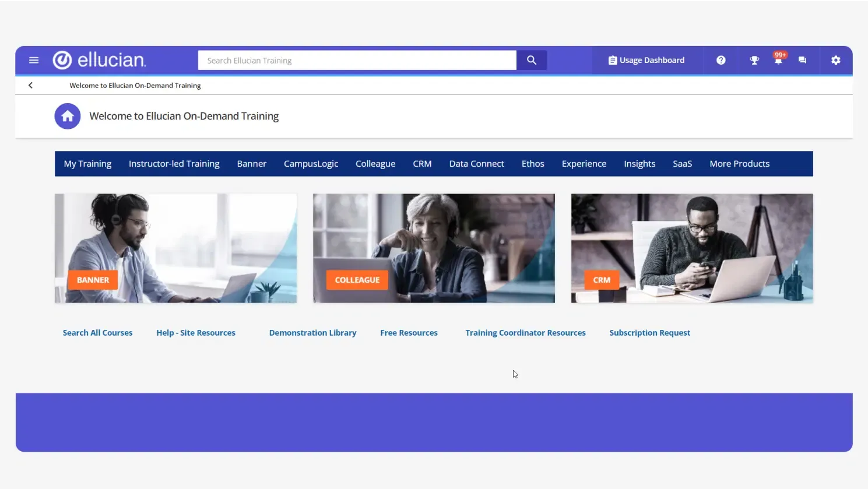Open the Colleague training image tile
This screenshot has width=868, height=489.
pyautogui.click(x=434, y=248)
